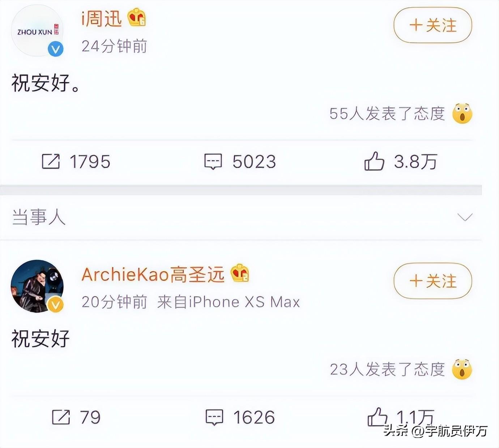This screenshot has height=448, width=499.
Task: Open ArchieKao's profile avatar picture
Action: click(37, 286)
